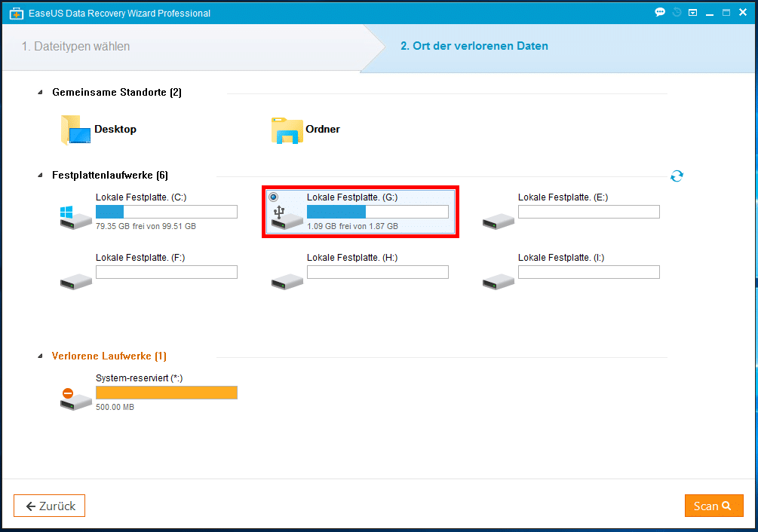Select the Lokale Festplatte. (I:) label
This screenshot has height=532, width=758.
[x=561, y=257]
